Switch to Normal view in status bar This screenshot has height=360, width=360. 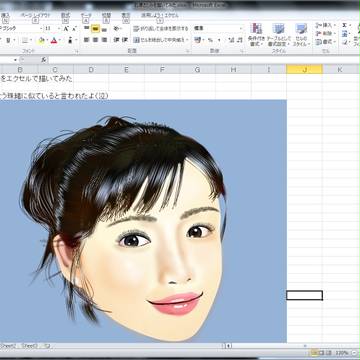[314, 353]
